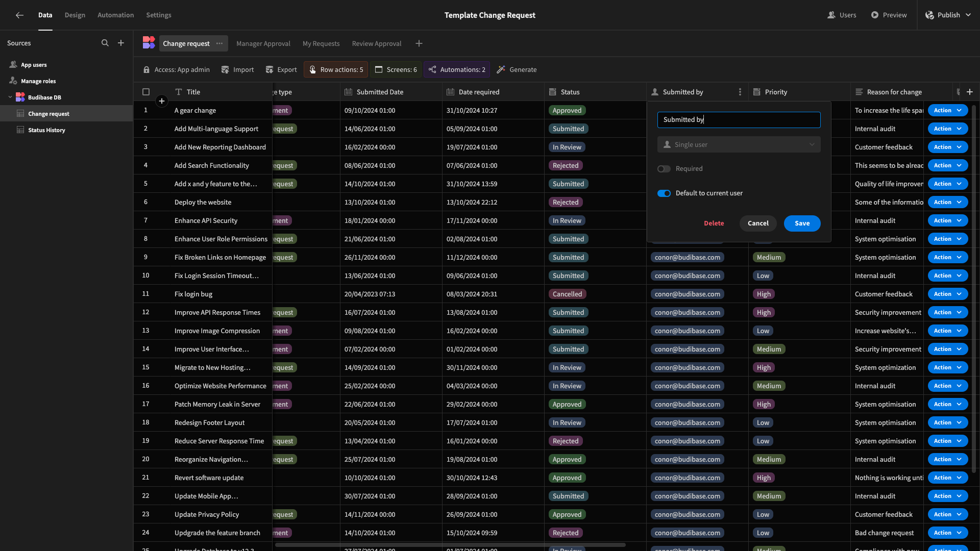Open the Manager Approval view tab
This screenshot has height=551, width=980.
263,44
